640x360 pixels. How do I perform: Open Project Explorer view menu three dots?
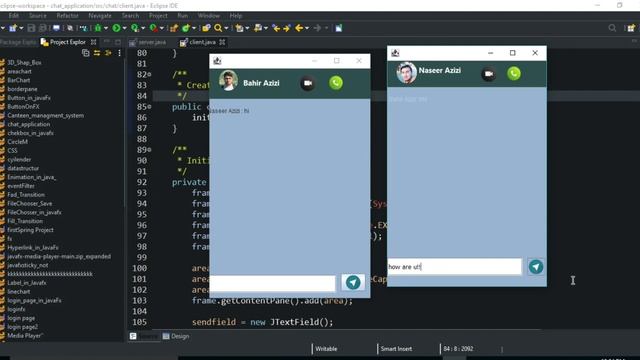click(119, 53)
